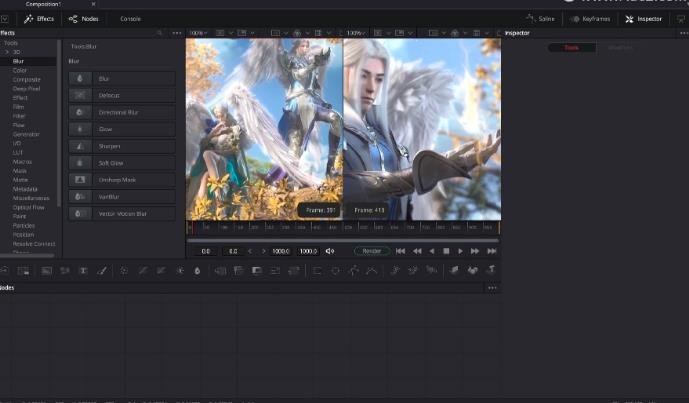The image size is (689, 403).
Task: Add an Ellipse mask from toolbar
Action: point(335,271)
